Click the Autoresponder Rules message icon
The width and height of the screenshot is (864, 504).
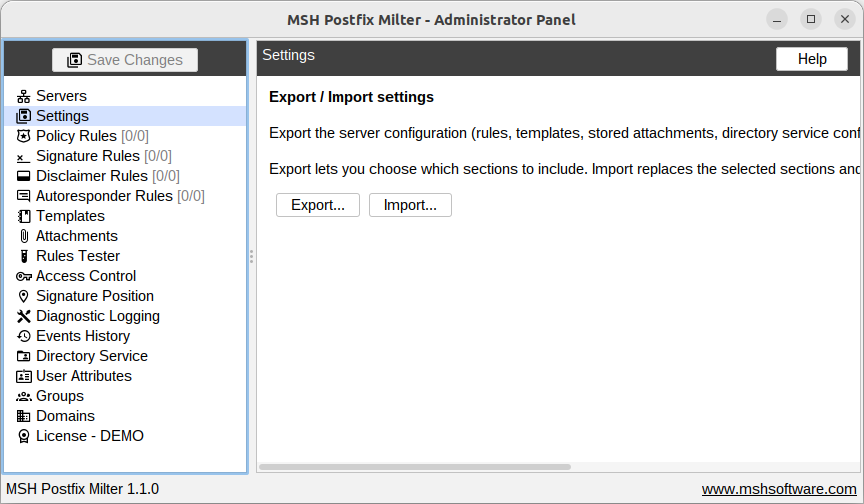coord(23,196)
